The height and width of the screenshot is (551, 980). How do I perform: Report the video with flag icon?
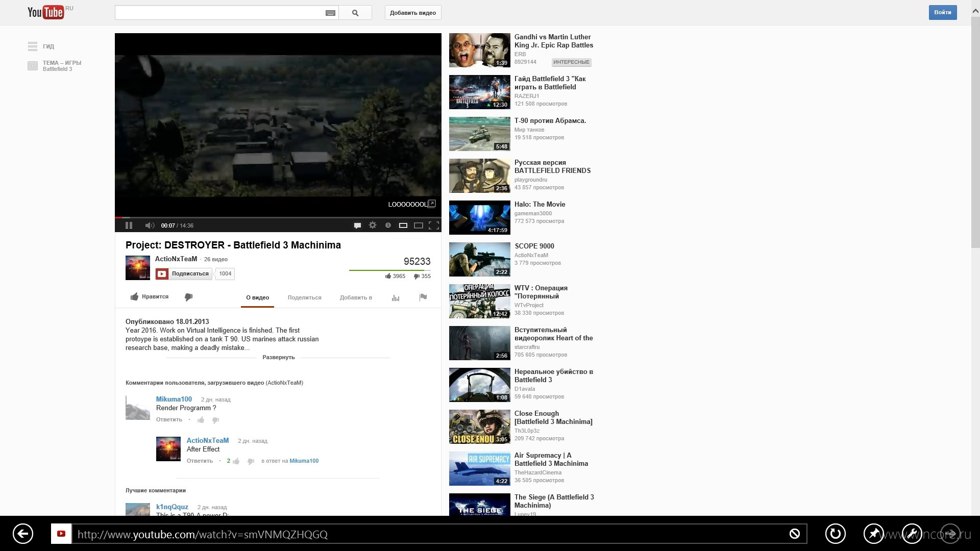point(423,297)
